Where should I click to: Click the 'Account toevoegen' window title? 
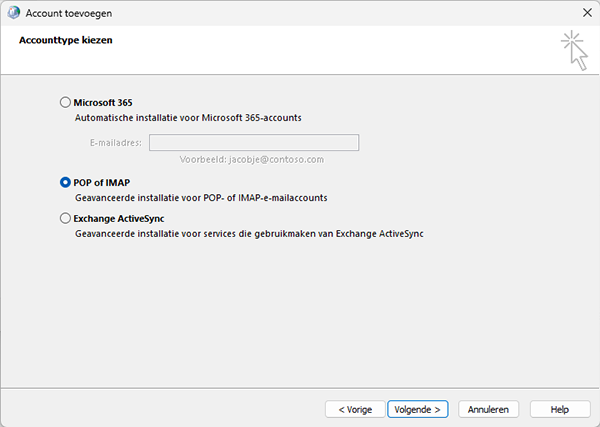69,13
